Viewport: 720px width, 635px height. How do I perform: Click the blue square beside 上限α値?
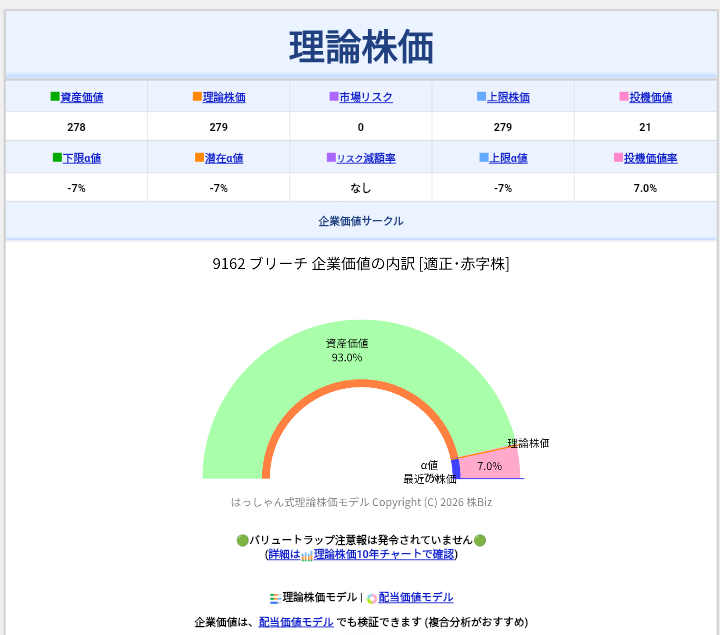tap(484, 157)
